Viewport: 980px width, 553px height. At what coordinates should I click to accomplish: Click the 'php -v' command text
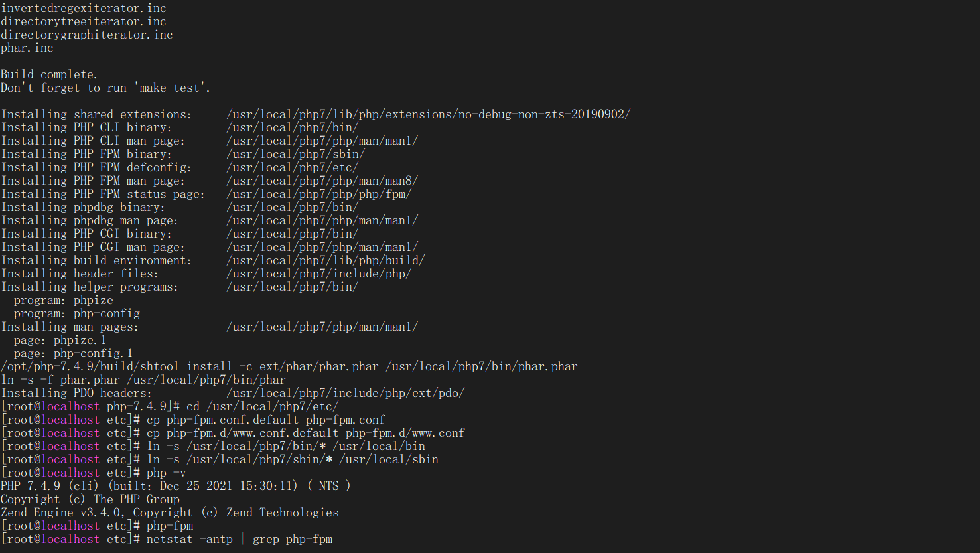coord(166,473)
